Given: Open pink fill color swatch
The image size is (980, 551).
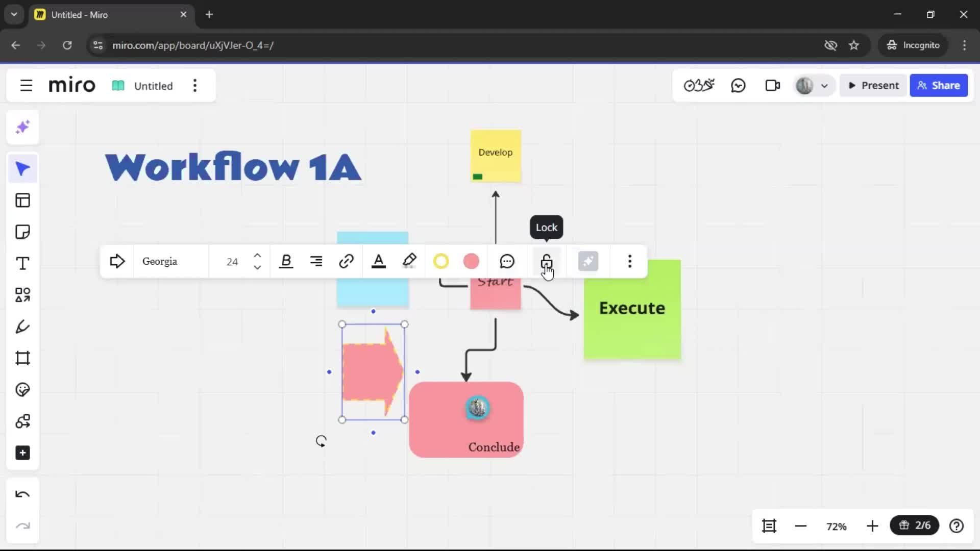Looking at the screenshot, I should (471, 261).
